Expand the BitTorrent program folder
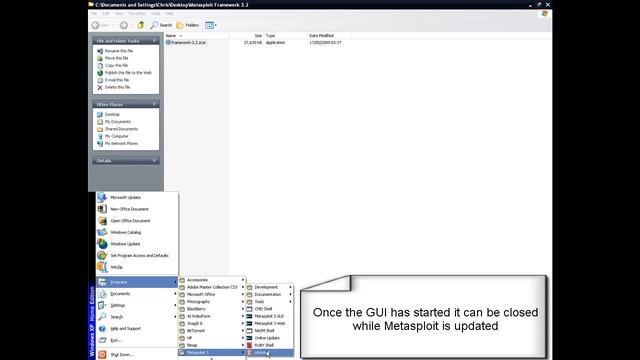Image resolution: width=640 pixels, height=360 pixels. 212,331
